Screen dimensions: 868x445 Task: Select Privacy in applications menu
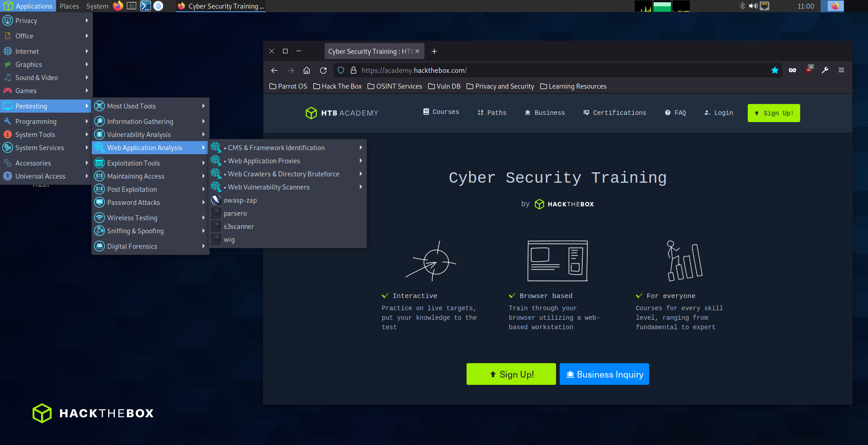(x=46, y=21)
